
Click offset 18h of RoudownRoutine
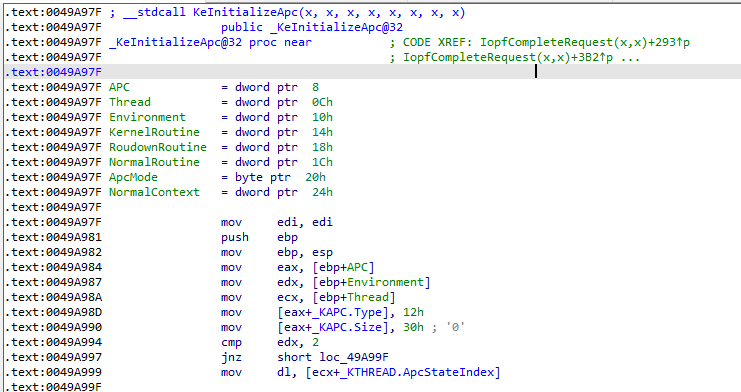322,148
